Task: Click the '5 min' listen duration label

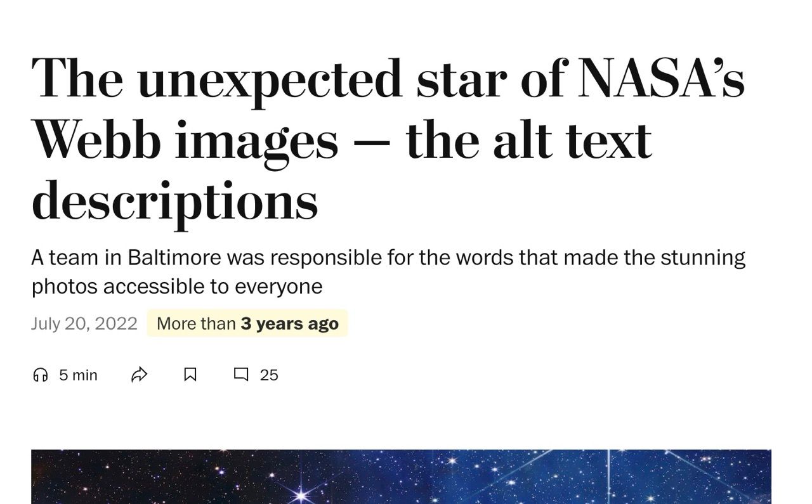Action: (x=77, y=375)
